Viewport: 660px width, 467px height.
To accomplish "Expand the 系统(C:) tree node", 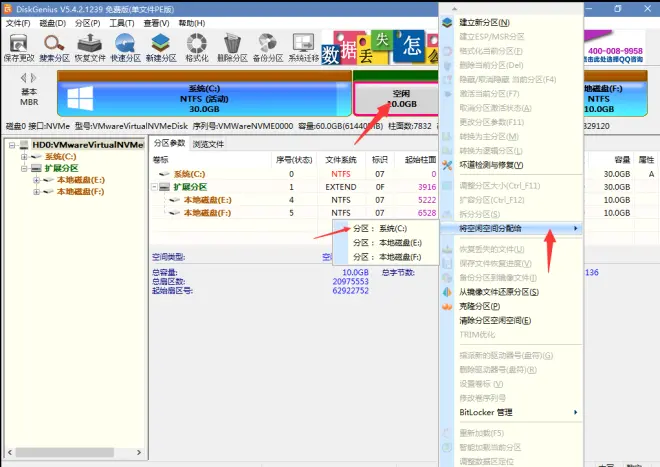I will pyautogui.click(x=24, y=157).
